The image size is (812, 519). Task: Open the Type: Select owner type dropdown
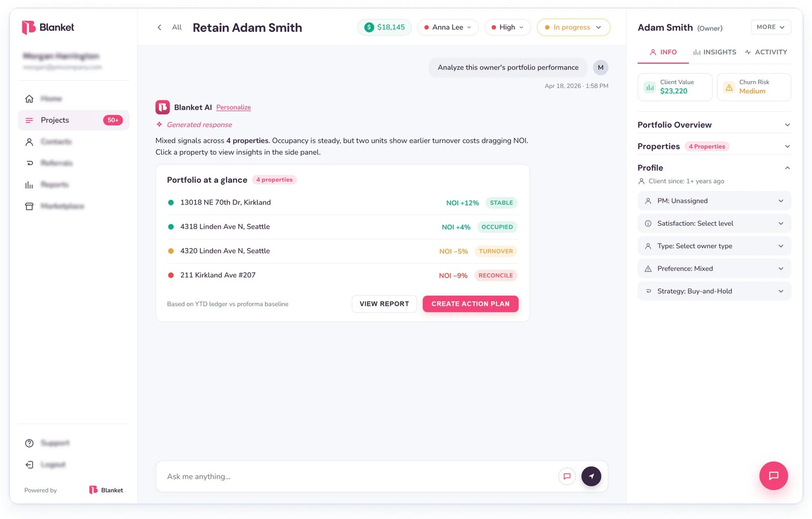714,246
